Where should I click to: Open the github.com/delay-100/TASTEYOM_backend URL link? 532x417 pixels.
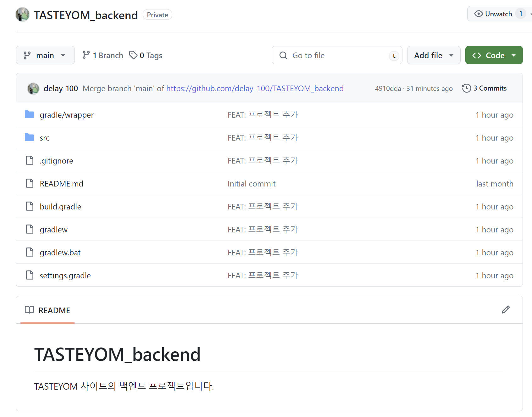[x=255, y=88]
